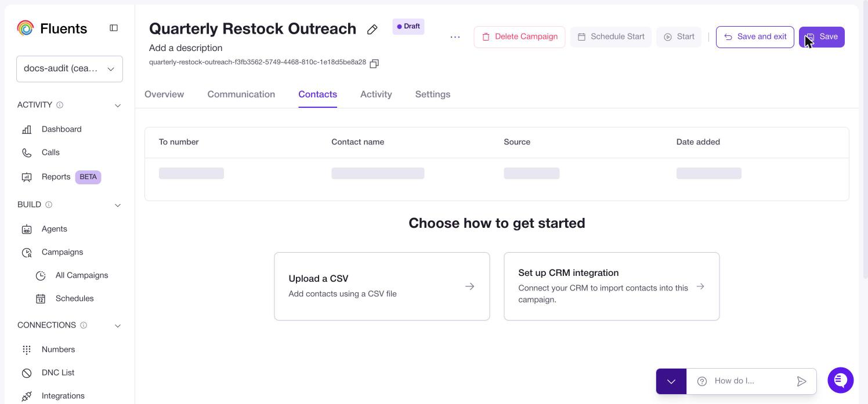Click the Reports presentation icon
Image resolution: width=868 pixels, height=404 pixels.
[x=27, y=177]
